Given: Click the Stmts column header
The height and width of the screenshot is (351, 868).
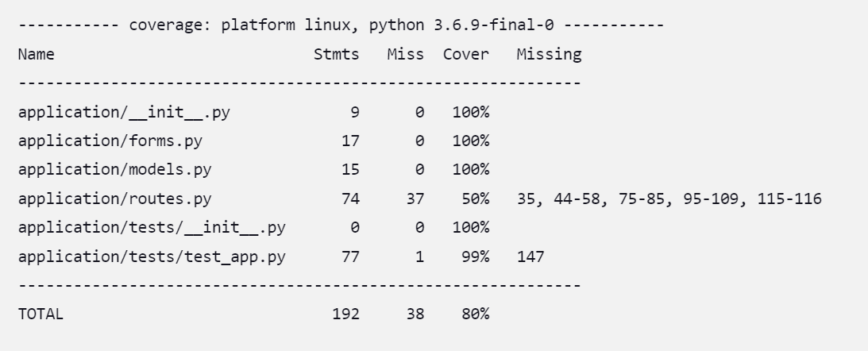Looking at the screenshot, I should click(x=337, y=54).
